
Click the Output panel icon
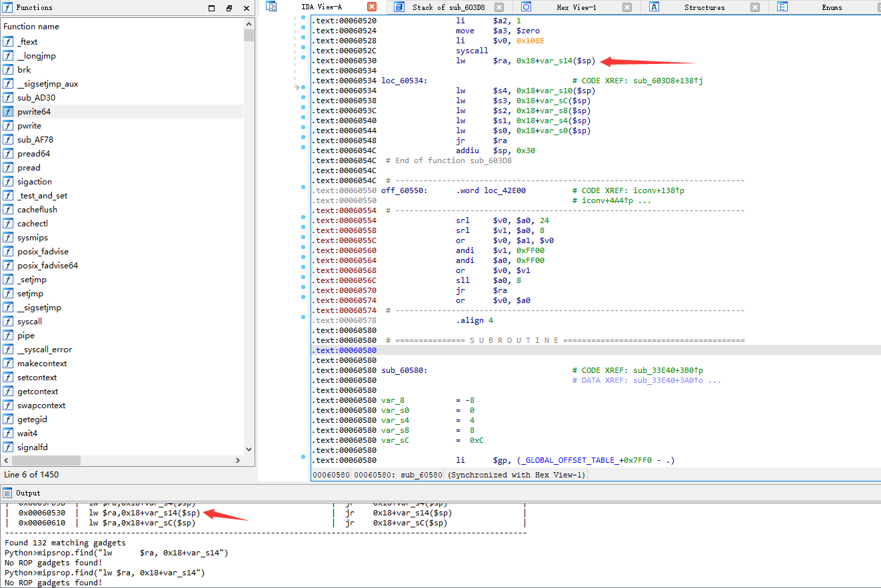click(x=7, y=493)
